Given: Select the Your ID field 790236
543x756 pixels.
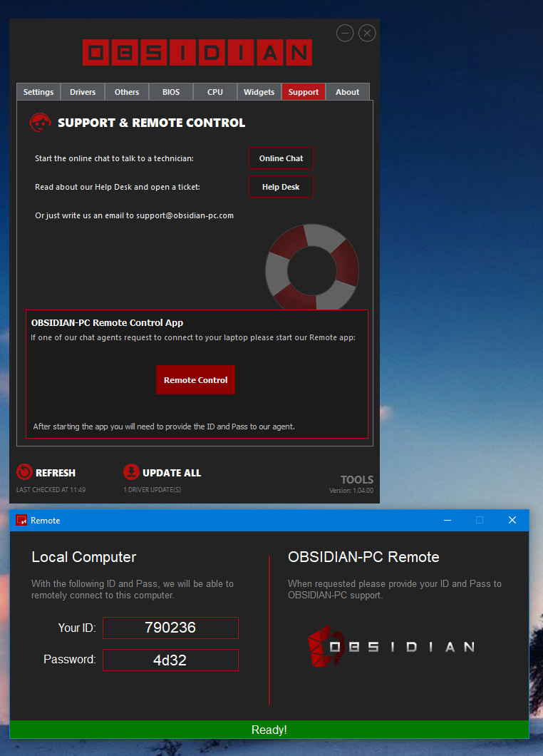Looking at the screenshot, I should click(170, 628).
